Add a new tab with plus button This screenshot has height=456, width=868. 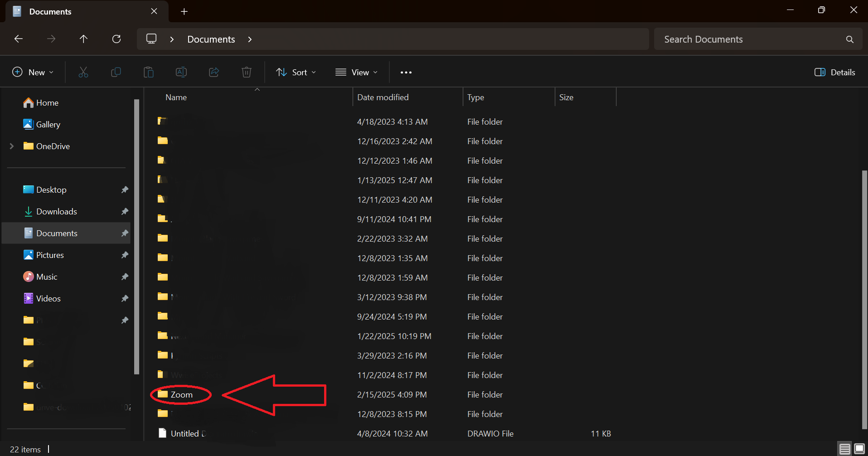click(184, 11)
